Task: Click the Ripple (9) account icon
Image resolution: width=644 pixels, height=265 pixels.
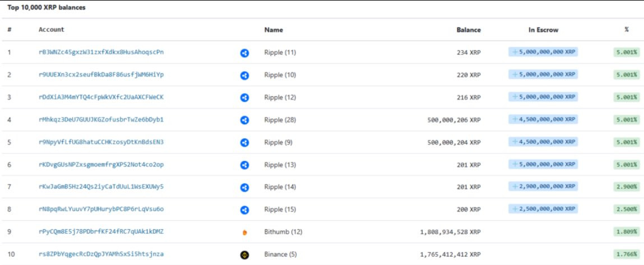Action: point(244,142)
